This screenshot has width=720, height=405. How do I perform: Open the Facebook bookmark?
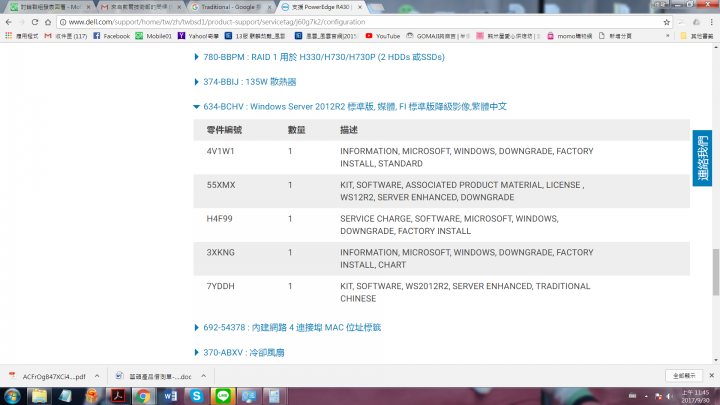tap(112, 36)
